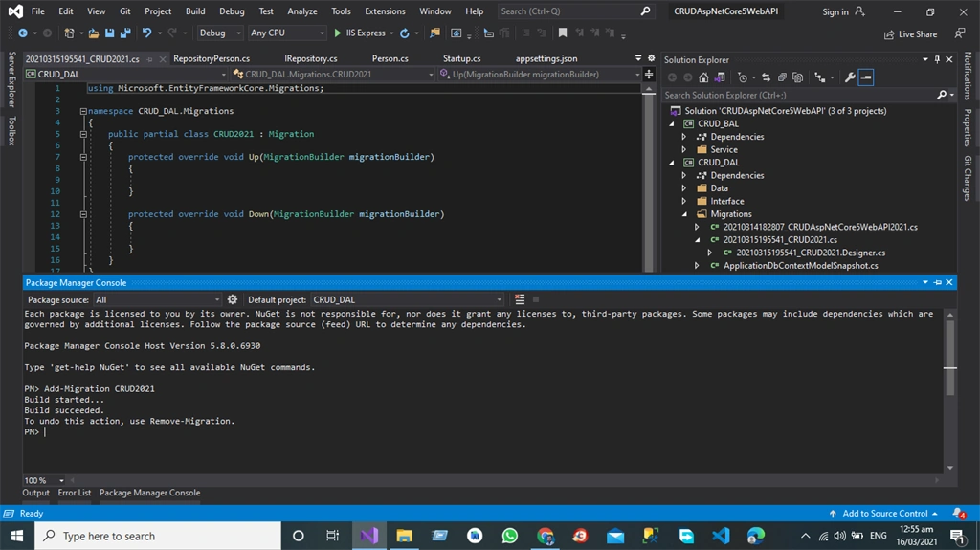Image resolution: width=980 pixels, height=550 pixels.
Task: Select 20210315195541_CRUD2021.Designer.cs file
Action: click(811, 253)
